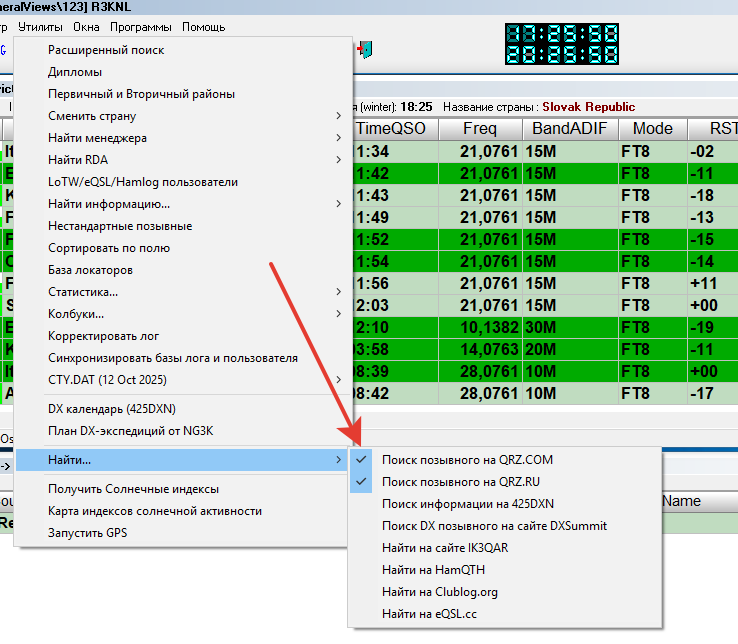
Task: Select Корректировать лог
Action: pos(184,336)
